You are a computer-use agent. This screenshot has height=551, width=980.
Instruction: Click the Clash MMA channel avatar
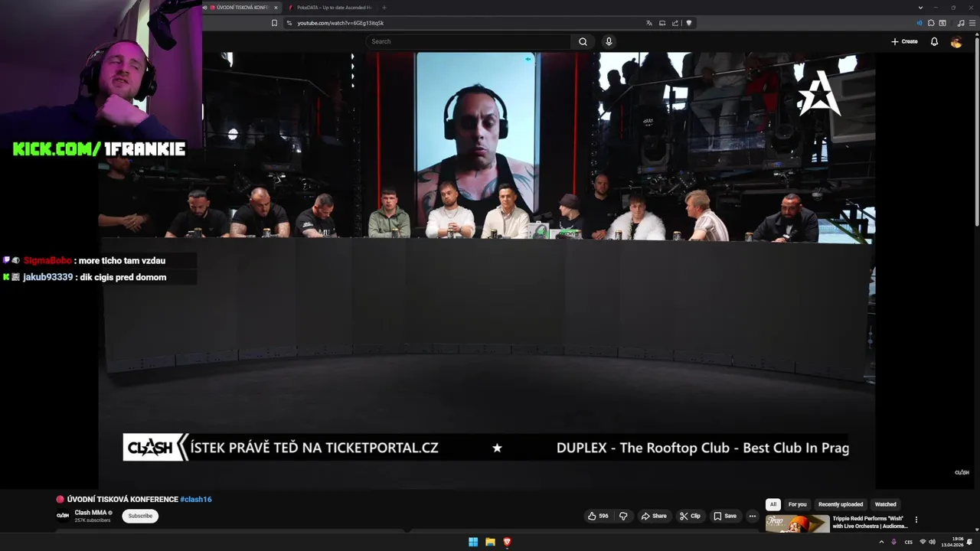(63, 516)
